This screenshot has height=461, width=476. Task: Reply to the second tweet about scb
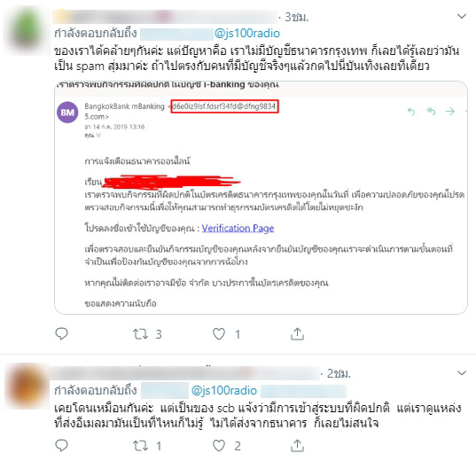62,446
